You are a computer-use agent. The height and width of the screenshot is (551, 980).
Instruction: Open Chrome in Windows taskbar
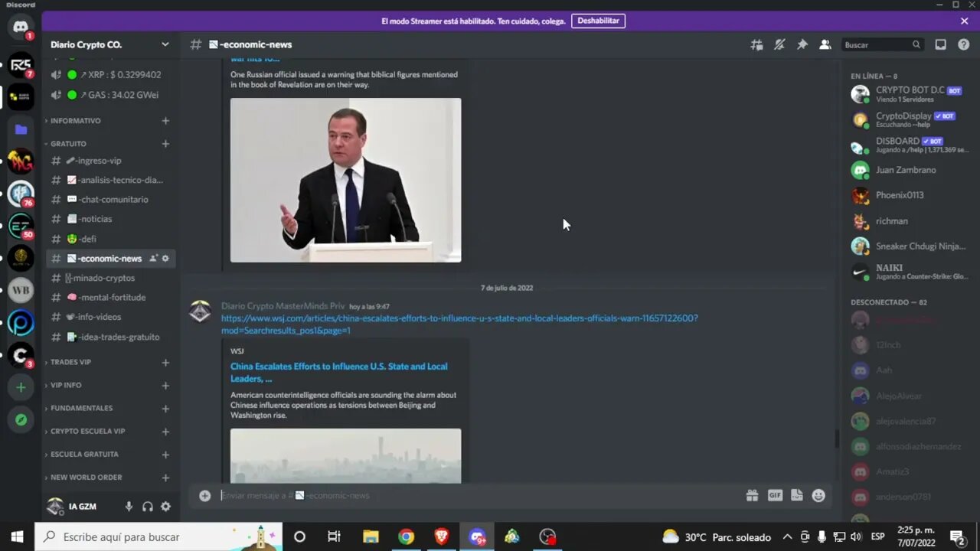pyautogui.click(x=406, y=536)
